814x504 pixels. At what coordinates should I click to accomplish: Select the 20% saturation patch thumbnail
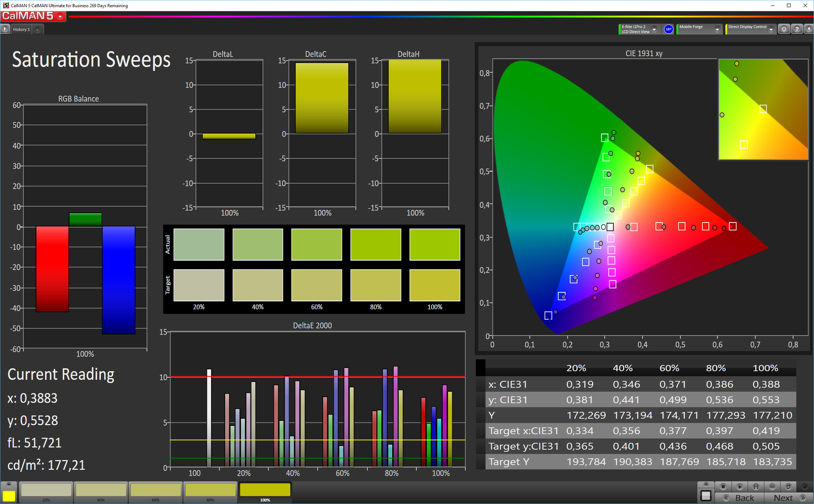(x=46, y=490)
